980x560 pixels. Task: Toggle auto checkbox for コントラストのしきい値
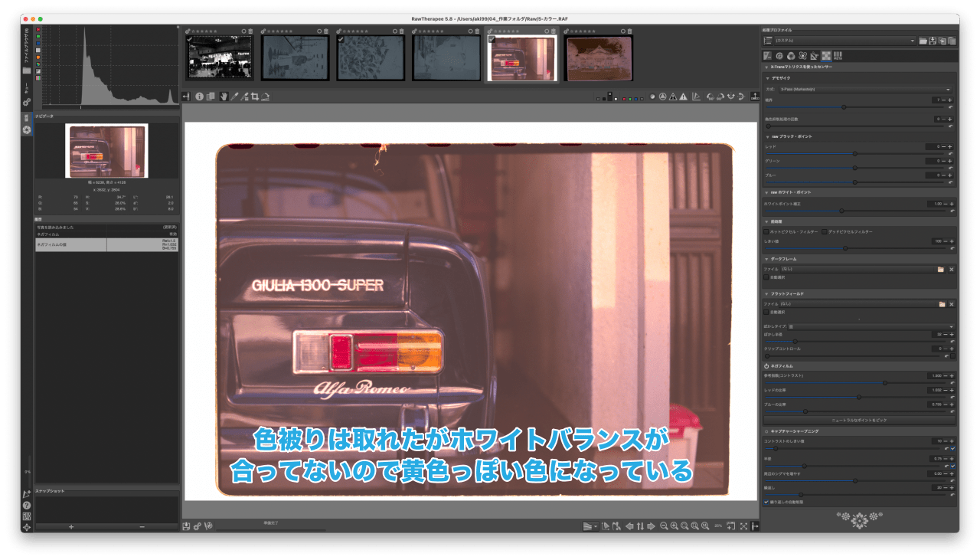(952, 449)
